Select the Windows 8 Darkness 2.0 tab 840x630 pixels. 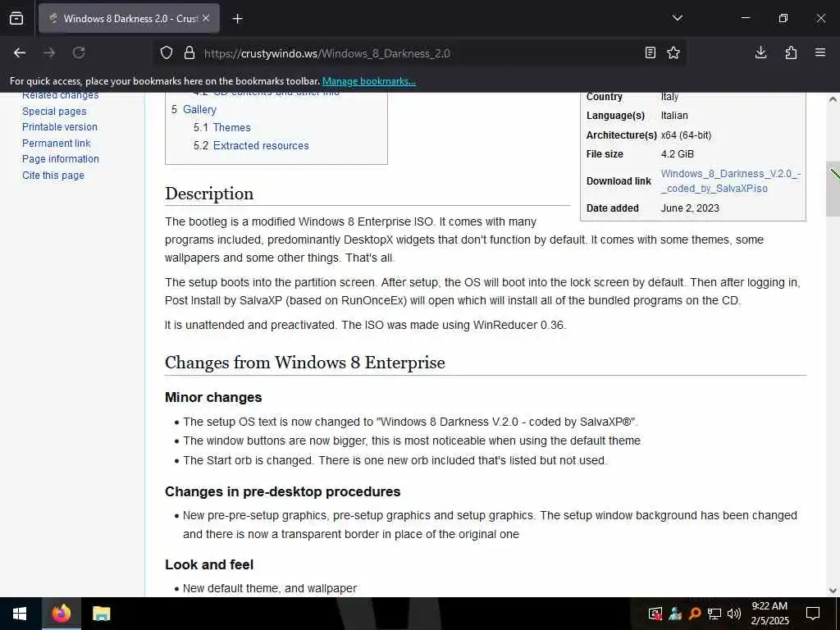[129, 18]
